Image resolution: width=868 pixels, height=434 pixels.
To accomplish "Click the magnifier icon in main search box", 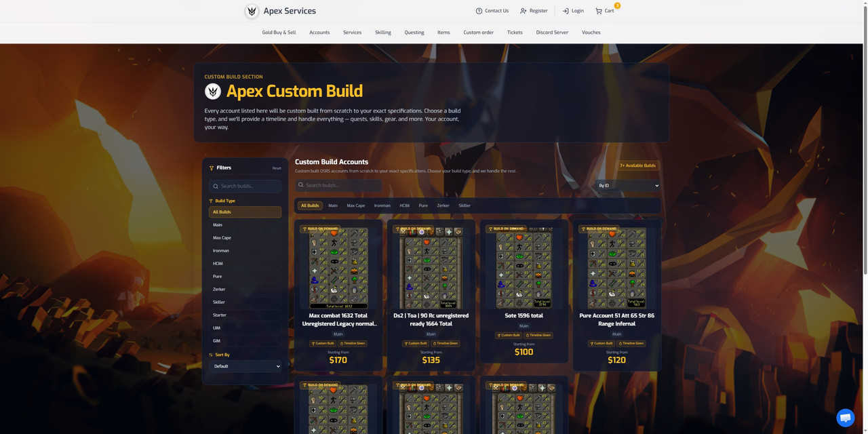I will 301,185.
